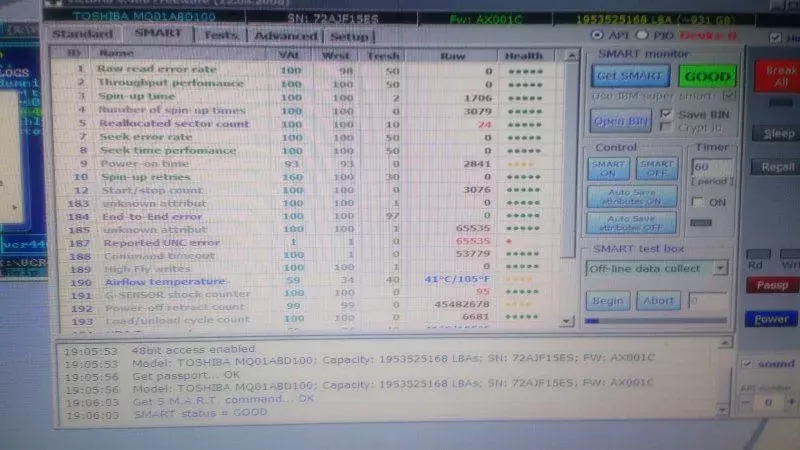Viewport: 800px width, 450px height.
Task: Click the blue Power button
Action: 771,319
